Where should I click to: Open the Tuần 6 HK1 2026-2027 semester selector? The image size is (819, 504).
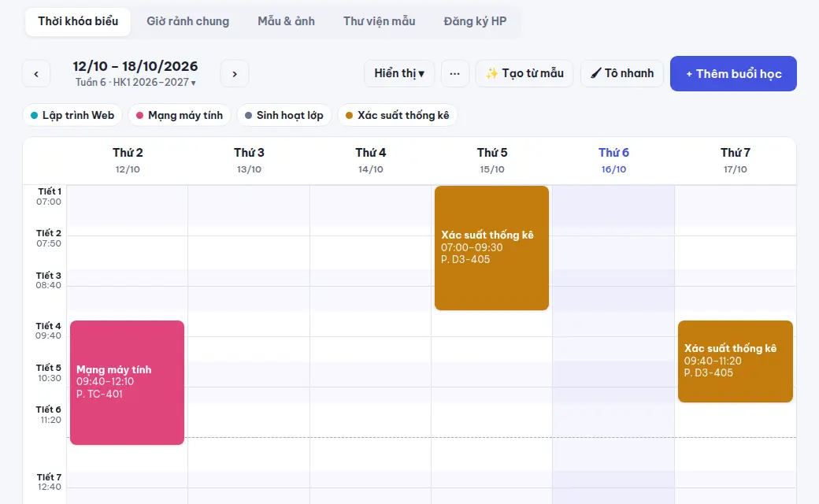(135, 83)
